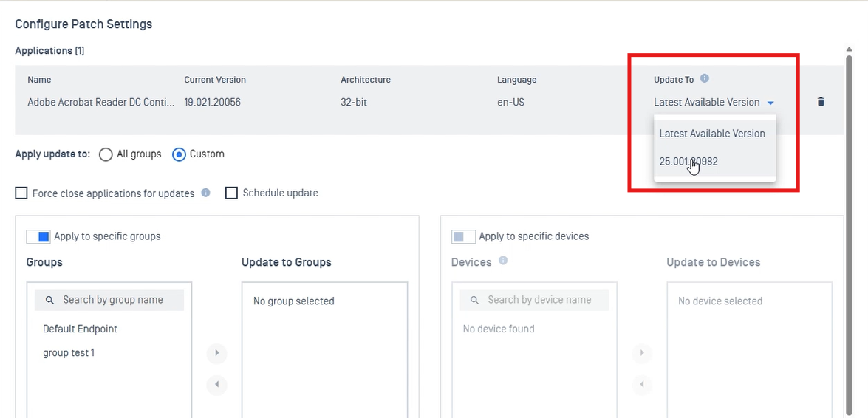Viewport: 868px width, 418px height.
Task: Choose version 25.001.20982 from dropdown list
Action: coord(688,162)
